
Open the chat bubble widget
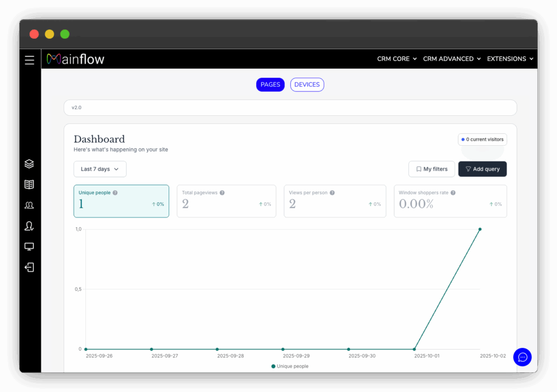point(522,357)
